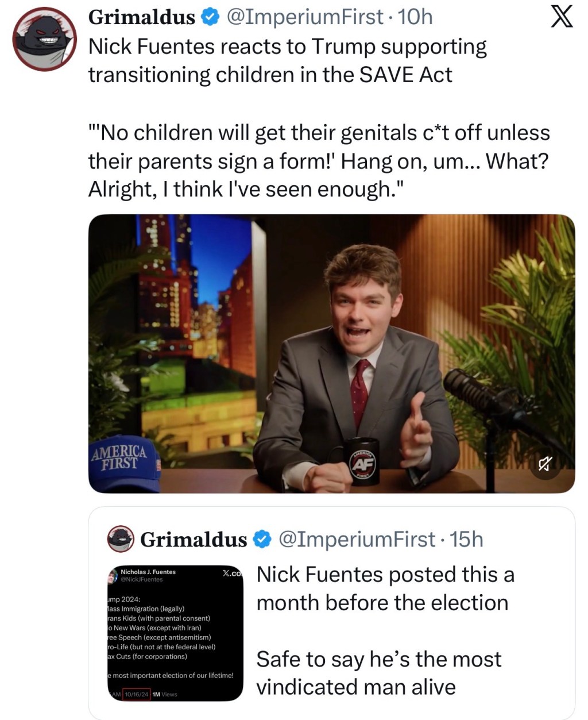Open the quoted post's black screenshot thumbnail
The height and width of the screenshot is (720, 588).
[x=175, y=633]
